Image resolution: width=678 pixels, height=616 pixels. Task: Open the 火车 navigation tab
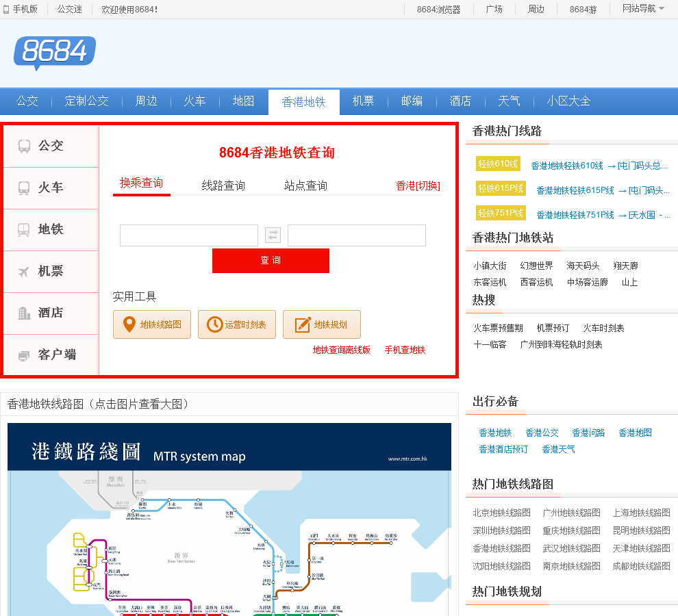194,101
